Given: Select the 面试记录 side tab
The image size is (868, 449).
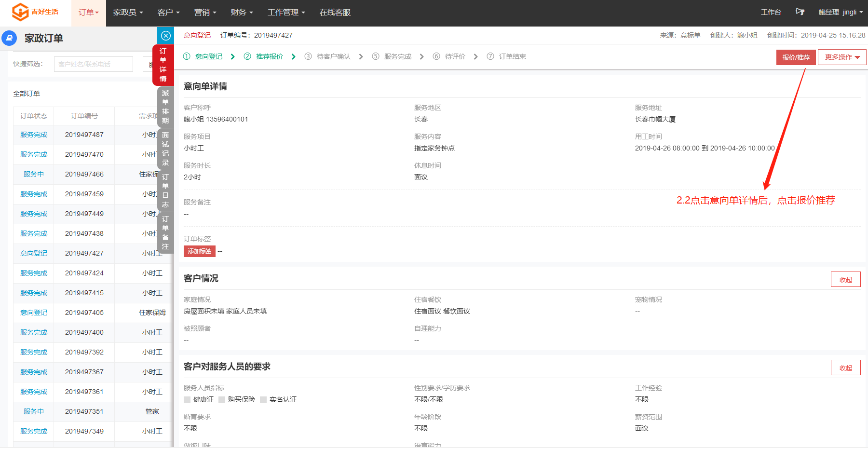Looking at the screenshot, I should tap(165, 149).
